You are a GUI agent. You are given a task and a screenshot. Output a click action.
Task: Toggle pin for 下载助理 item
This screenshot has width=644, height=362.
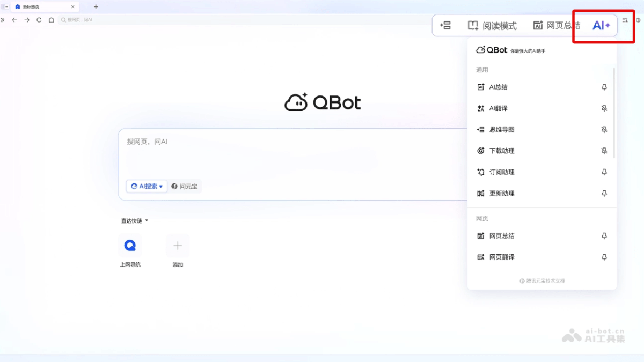(x=604, y=151)
